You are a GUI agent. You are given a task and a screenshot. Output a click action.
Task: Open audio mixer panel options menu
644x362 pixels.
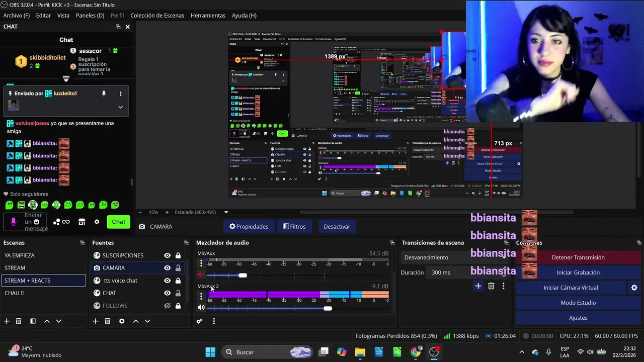pos(214,321)
